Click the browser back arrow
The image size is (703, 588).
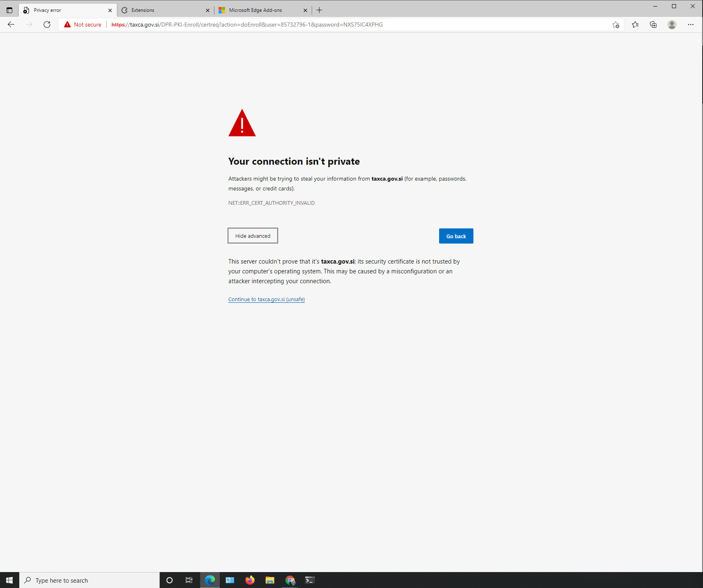click(x=11, y=25)
